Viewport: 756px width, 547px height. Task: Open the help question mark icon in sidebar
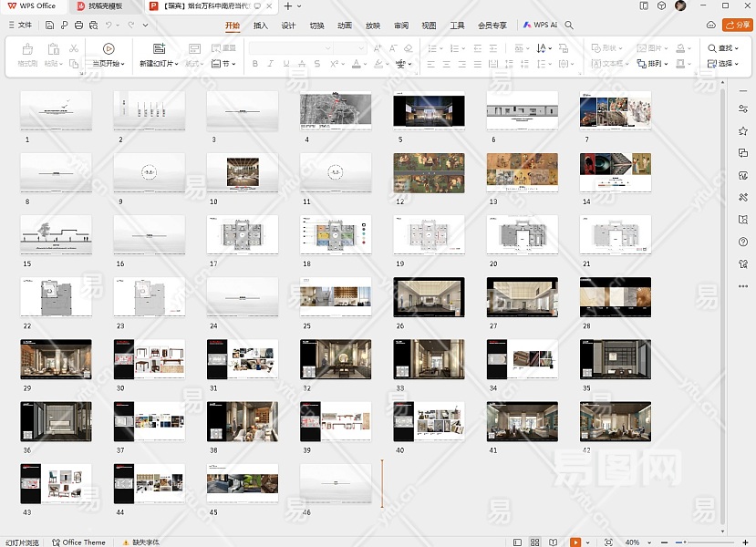743,242
